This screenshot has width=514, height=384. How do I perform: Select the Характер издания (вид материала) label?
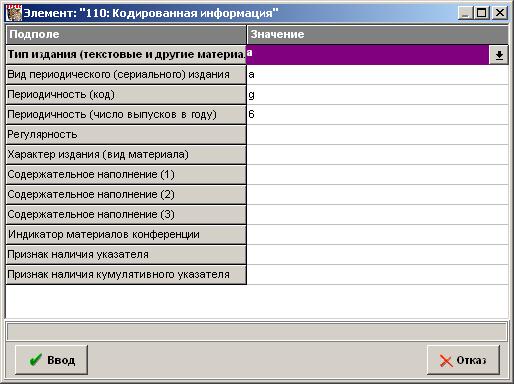point(126,155)
